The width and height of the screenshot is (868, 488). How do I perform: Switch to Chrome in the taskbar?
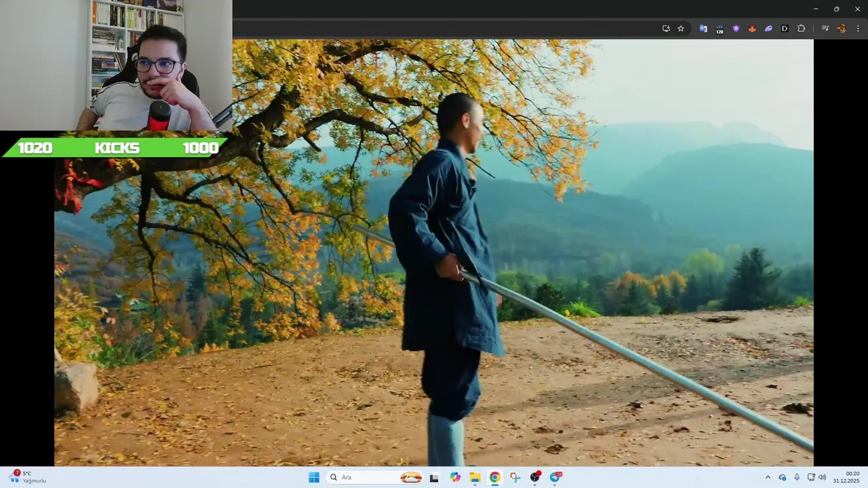tap(495, 477)
